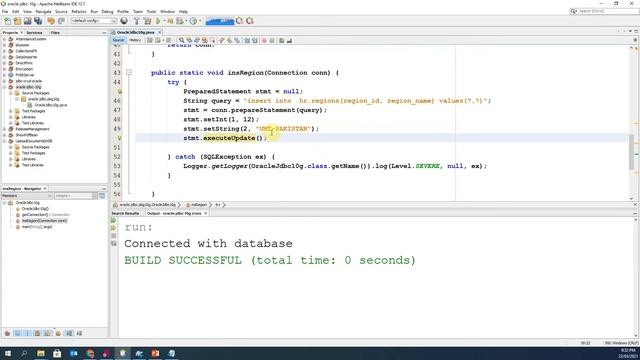Open the Debug menu
This screenshot has height=360, width=640.
click(x=107, y=11)
